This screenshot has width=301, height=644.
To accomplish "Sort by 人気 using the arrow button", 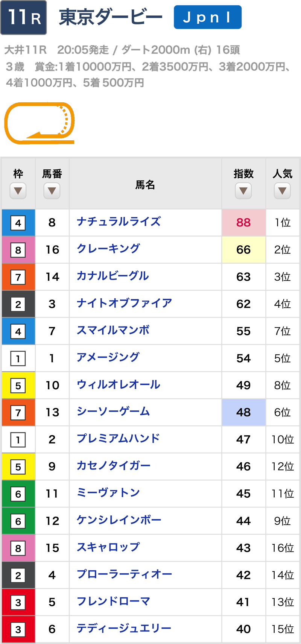I will click(283, 191).
